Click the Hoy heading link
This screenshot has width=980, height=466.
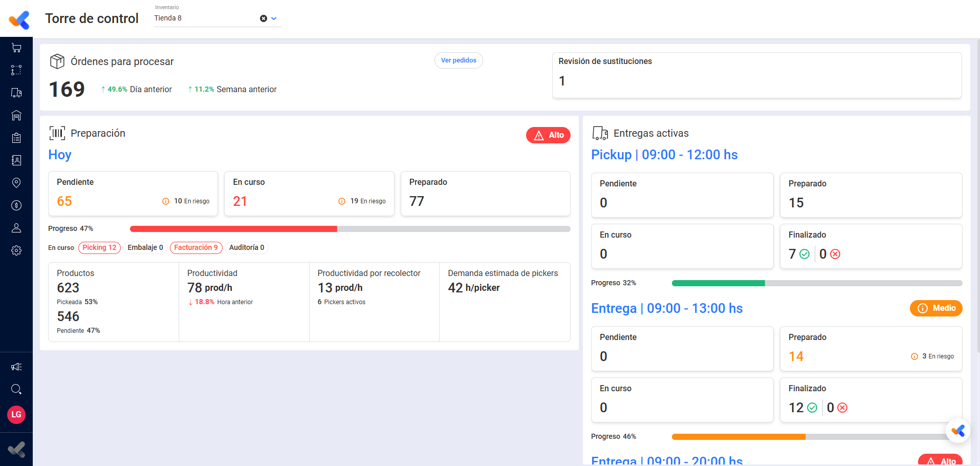click(x=60, y=155)
